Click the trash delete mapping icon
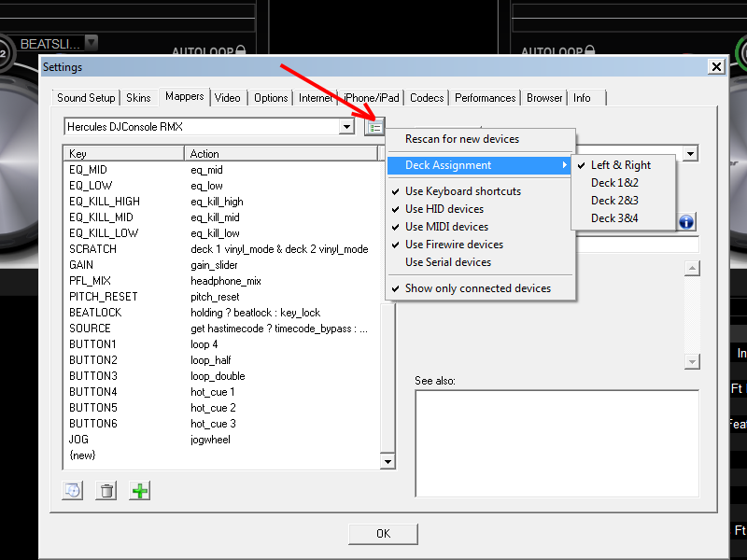The image size is (747, 560). click(106, 491)
